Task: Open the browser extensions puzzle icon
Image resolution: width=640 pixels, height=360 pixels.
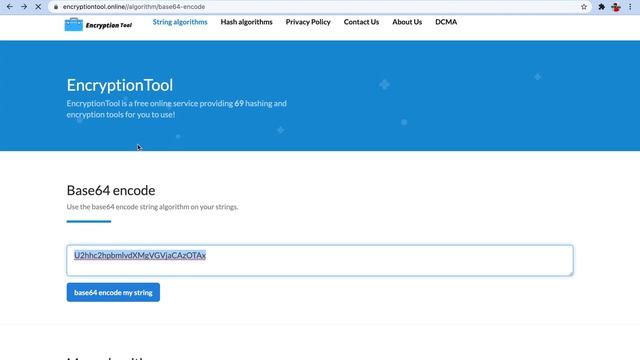Action: click(602, 7)
